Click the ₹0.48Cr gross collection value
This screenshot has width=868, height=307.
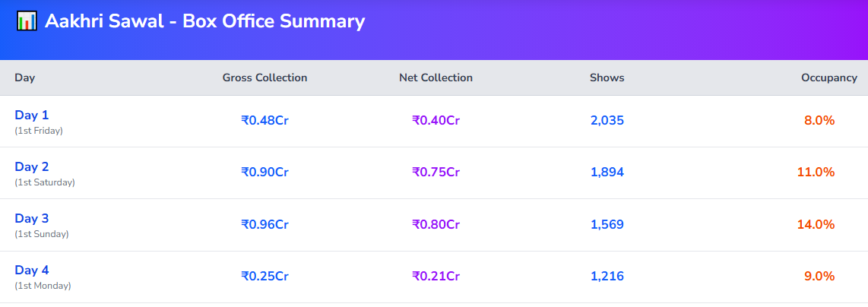(x=265, y=121)
